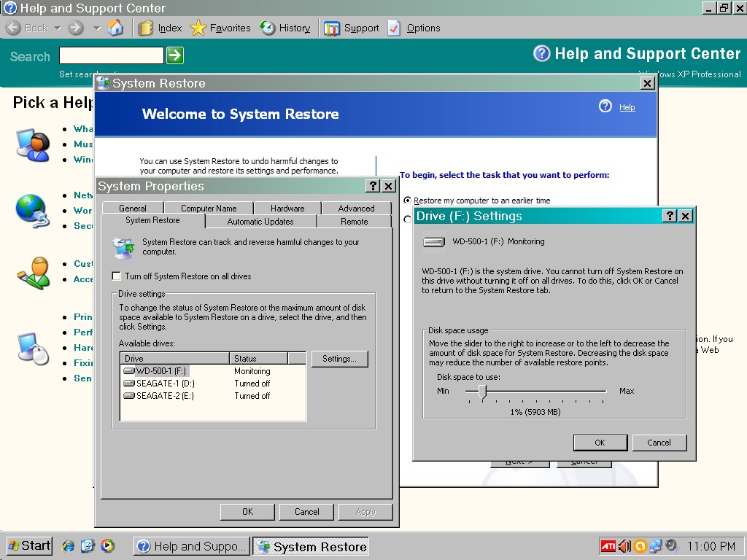The image size is (747, 560).
Task: Switch to the Automatic Updates tab
Action: point(260,222)
